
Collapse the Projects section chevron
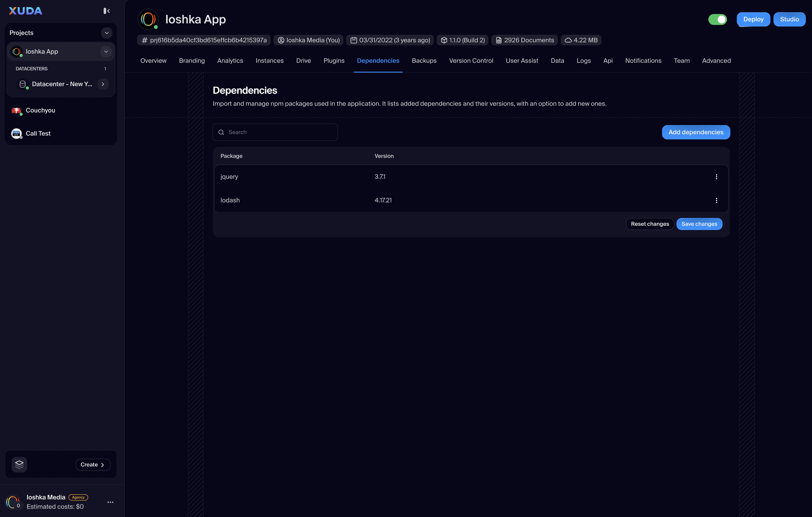[x=107, y=33]
